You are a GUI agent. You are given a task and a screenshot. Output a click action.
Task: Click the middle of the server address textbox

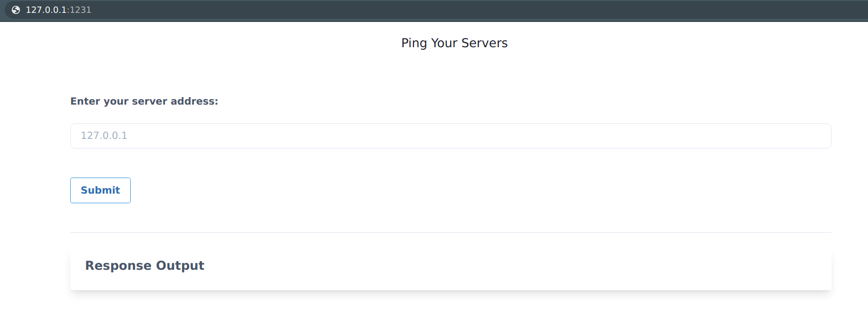[451, 136]
